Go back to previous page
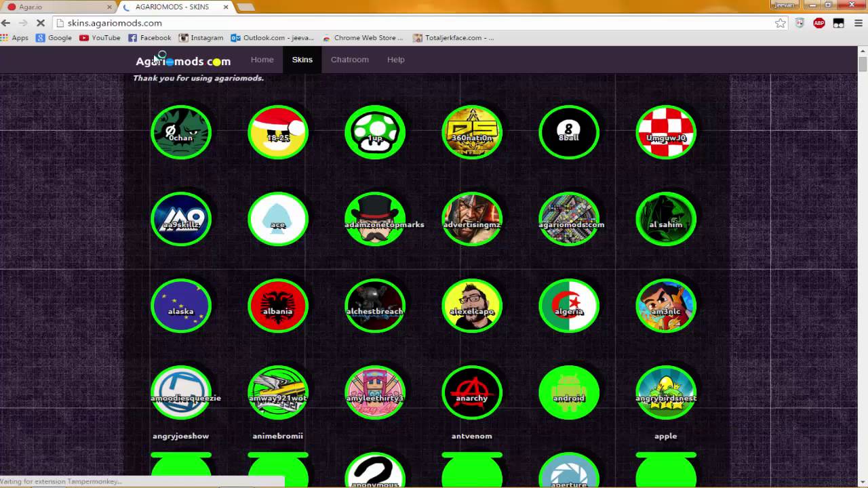The height and width of the screenshot is (488, 868). coord(6,23)
